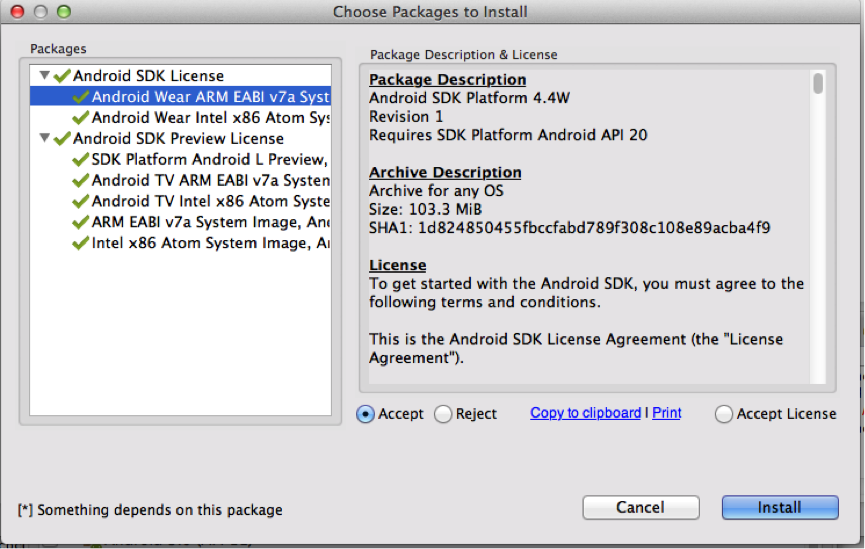Click green checkmark beside Android SDK License
Image resolution: width=865 pixels, height=549 pixels.
pyautogui.click(x=62, y=76)
